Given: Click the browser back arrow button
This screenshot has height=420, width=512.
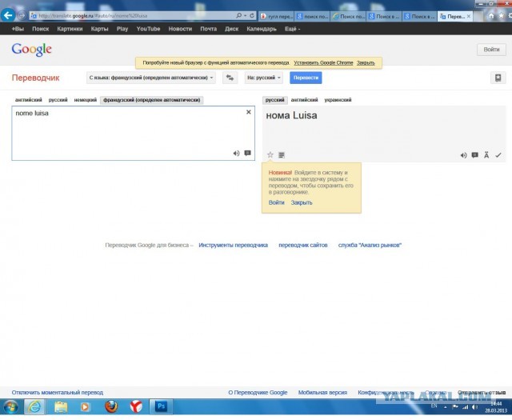Looking at the screenshot, I should (8, 15).
